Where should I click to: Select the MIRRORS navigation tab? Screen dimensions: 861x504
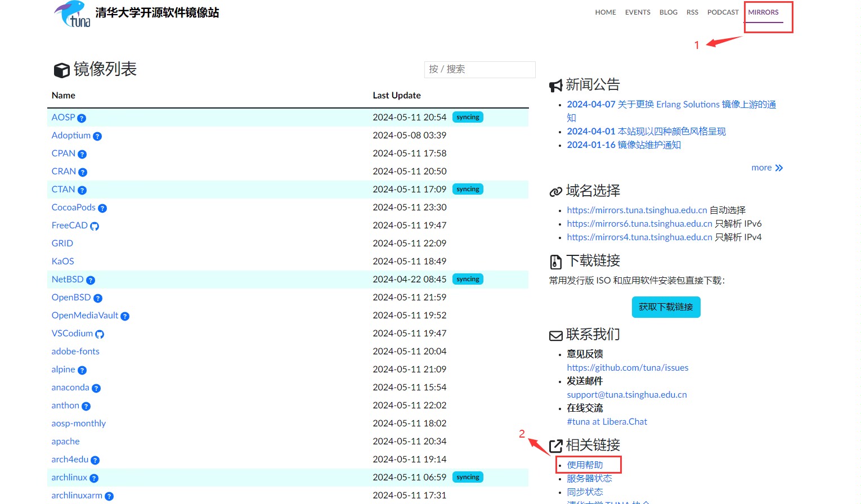coord(764,12)
